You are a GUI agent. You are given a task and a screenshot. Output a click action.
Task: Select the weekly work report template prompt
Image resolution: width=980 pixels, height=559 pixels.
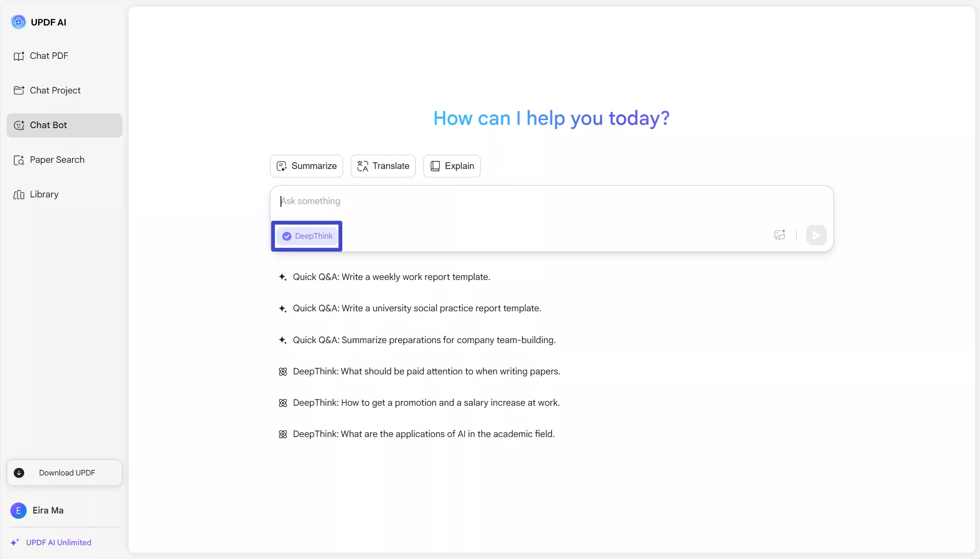tap(391, 277)
